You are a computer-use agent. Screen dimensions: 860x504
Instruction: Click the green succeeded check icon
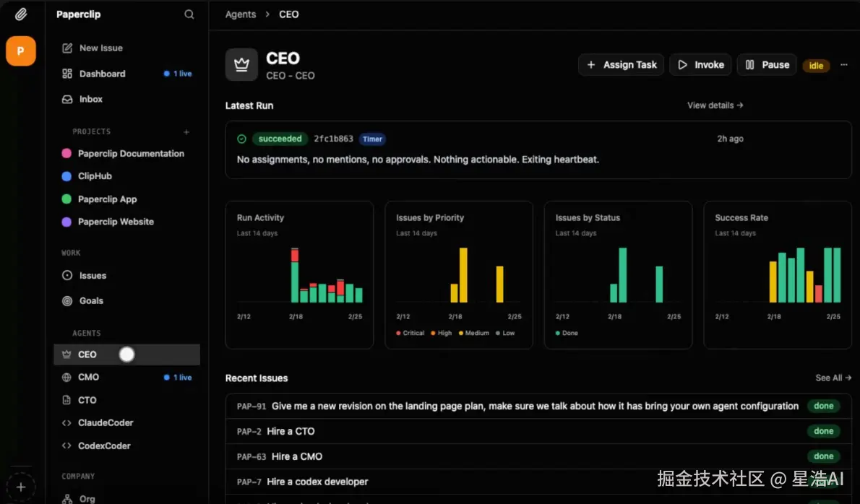click(241, 139)
